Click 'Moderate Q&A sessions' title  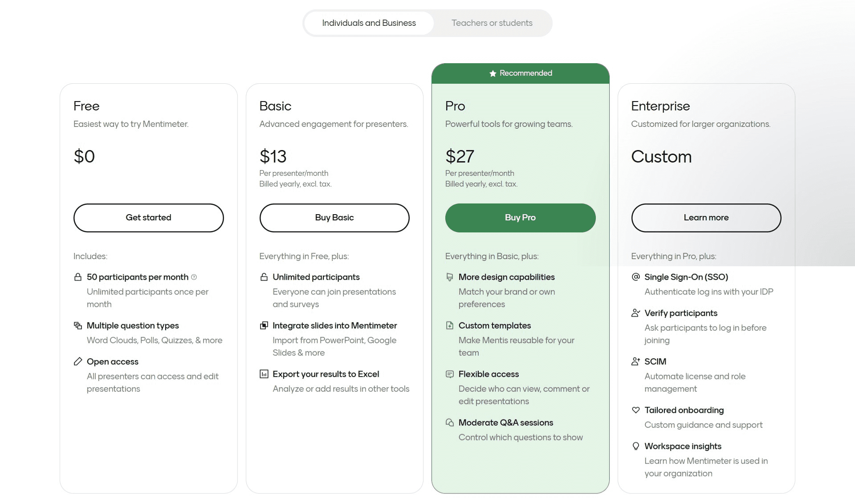click(506, 423)
